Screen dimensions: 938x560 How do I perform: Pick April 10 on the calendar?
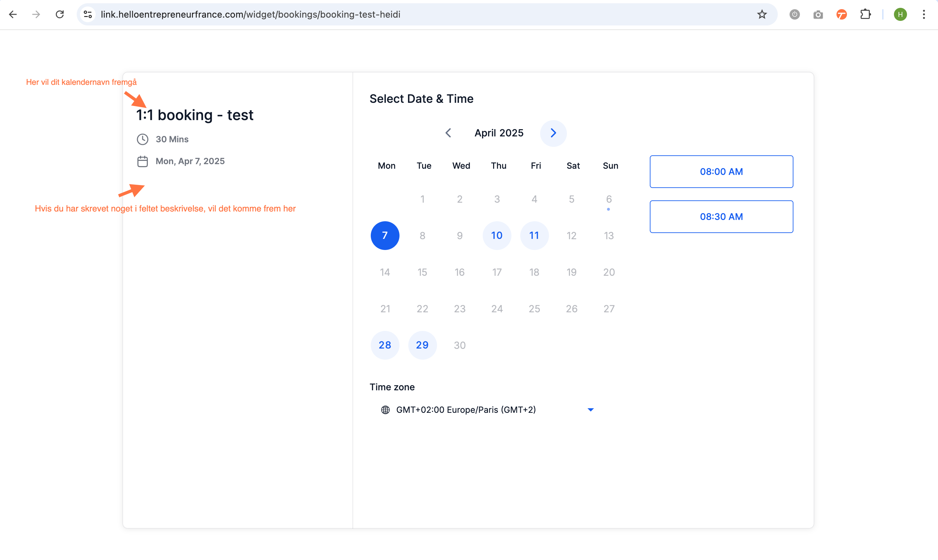pos(497,236)
